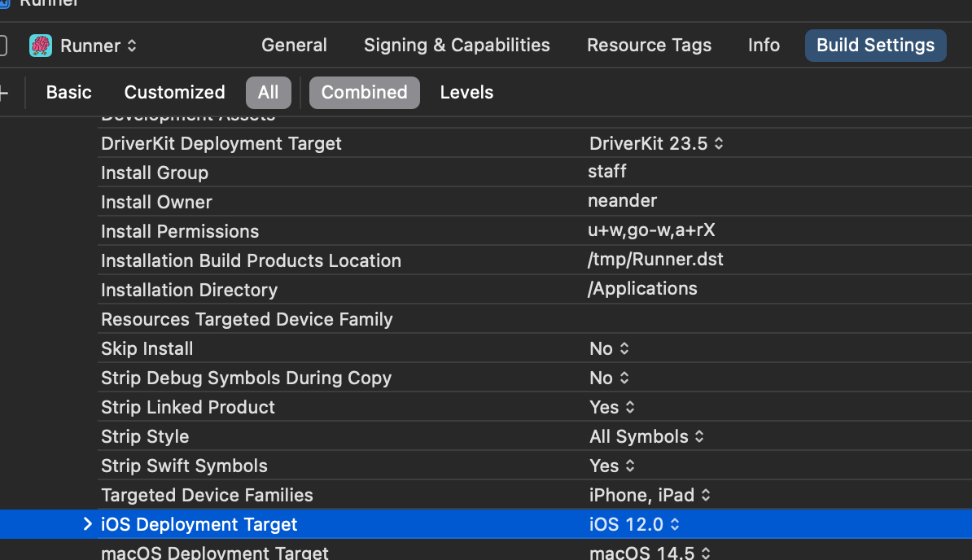Image resolution: width=972 pixels, height=560 pixels.
Task: Select the Install Owner setting row
Action: coord(534,201)
